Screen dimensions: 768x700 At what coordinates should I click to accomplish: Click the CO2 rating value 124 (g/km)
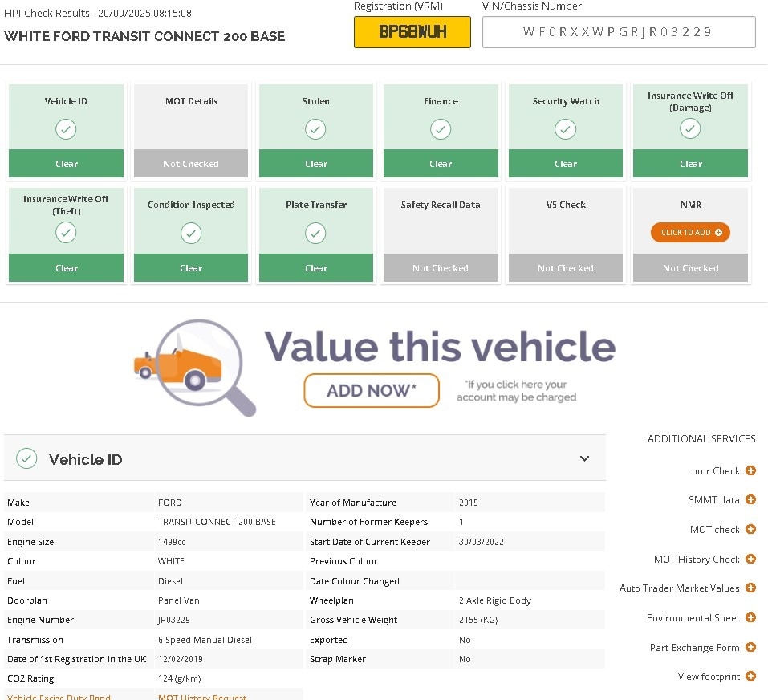click(179, 678)
